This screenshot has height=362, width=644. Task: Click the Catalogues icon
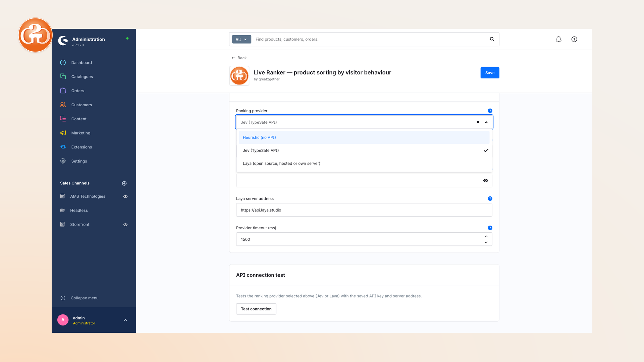tap(63, 77)
